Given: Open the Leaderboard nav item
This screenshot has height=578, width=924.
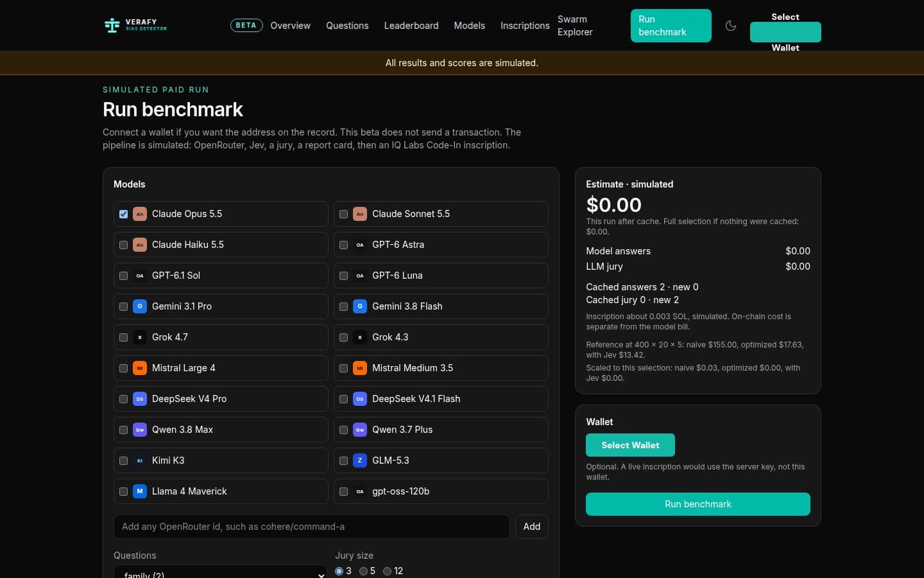Looking at the screenshot, I should coord(411,26).
